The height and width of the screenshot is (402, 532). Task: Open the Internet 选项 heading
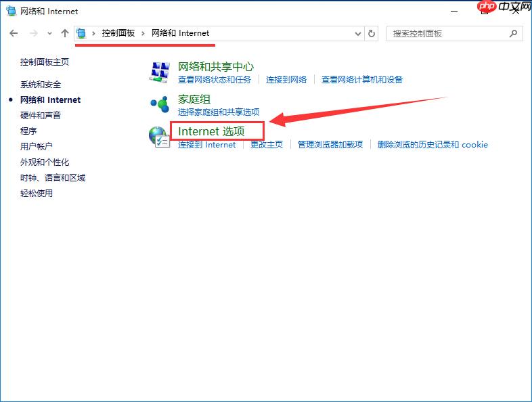pos(211,131)
